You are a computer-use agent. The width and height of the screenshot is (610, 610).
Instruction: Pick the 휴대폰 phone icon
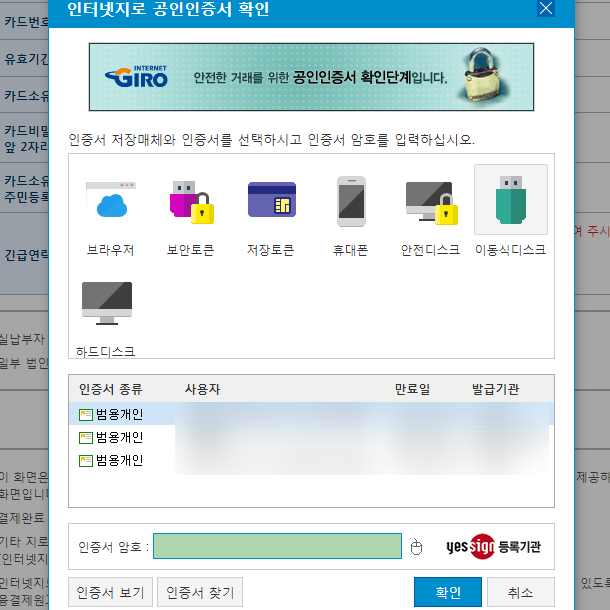351,201
